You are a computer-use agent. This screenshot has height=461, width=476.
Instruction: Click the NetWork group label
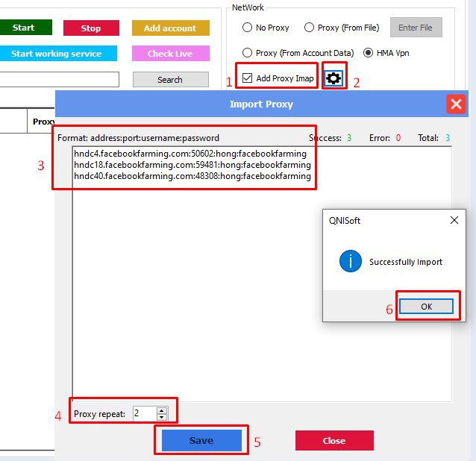tap(248, 7)
